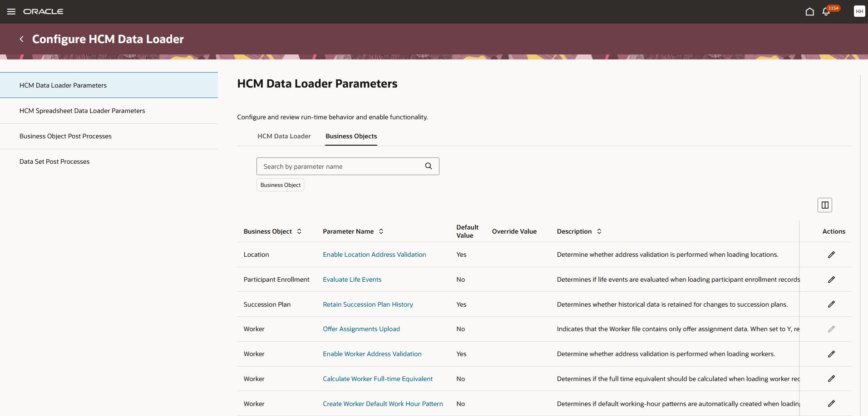Open the column chooser icon
868x416 pixels.
point(824,205)
